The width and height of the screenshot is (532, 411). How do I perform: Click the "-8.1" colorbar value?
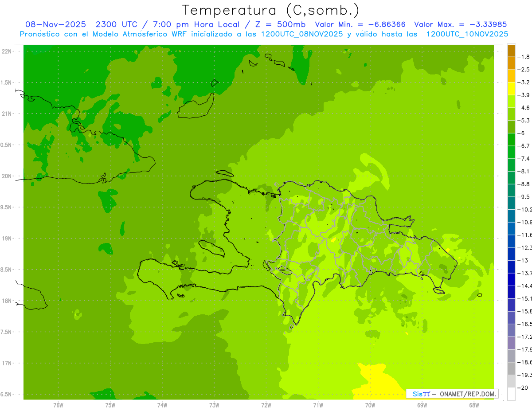point(524,171)
